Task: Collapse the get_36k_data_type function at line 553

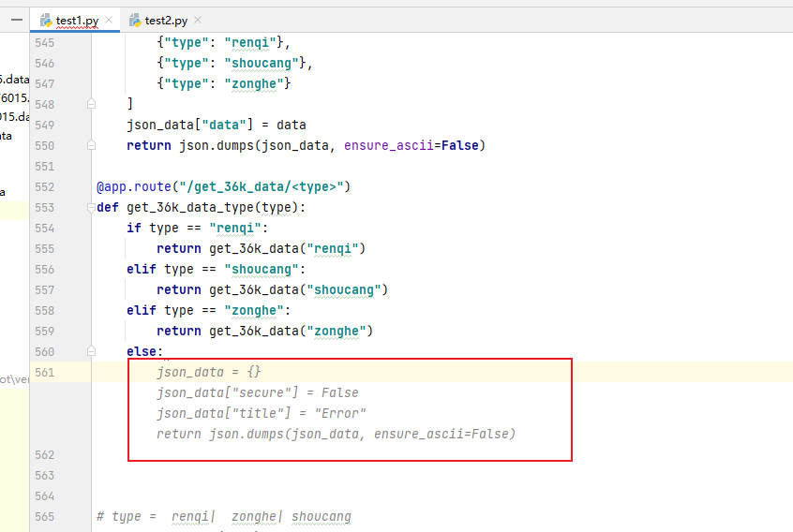Action: (x=91, y=207)
